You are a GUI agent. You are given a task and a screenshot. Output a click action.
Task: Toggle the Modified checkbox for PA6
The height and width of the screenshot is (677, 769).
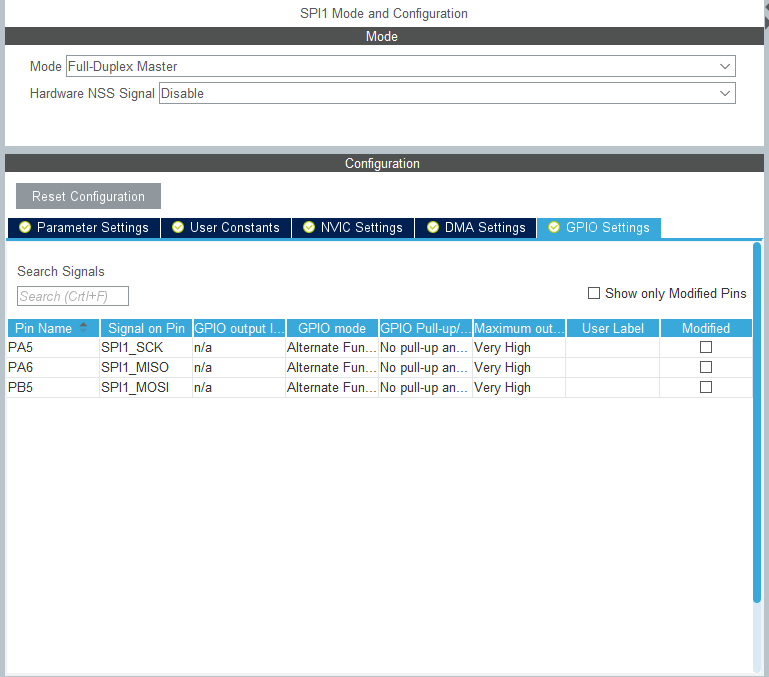pos(706,367)
